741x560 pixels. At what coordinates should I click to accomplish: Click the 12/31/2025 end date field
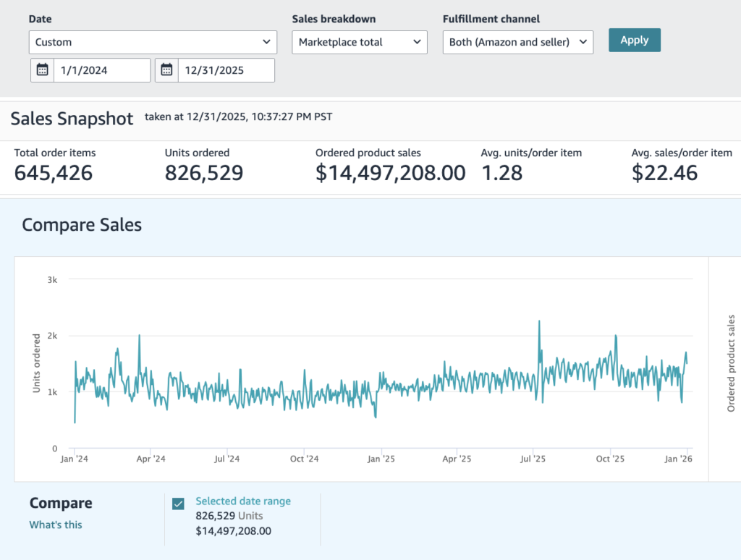click(226, 70)
